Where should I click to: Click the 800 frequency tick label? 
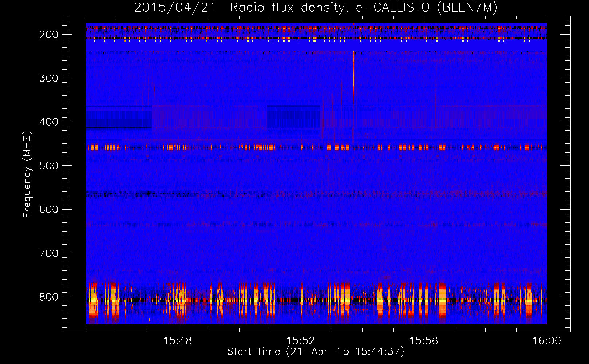click(49, 297)
